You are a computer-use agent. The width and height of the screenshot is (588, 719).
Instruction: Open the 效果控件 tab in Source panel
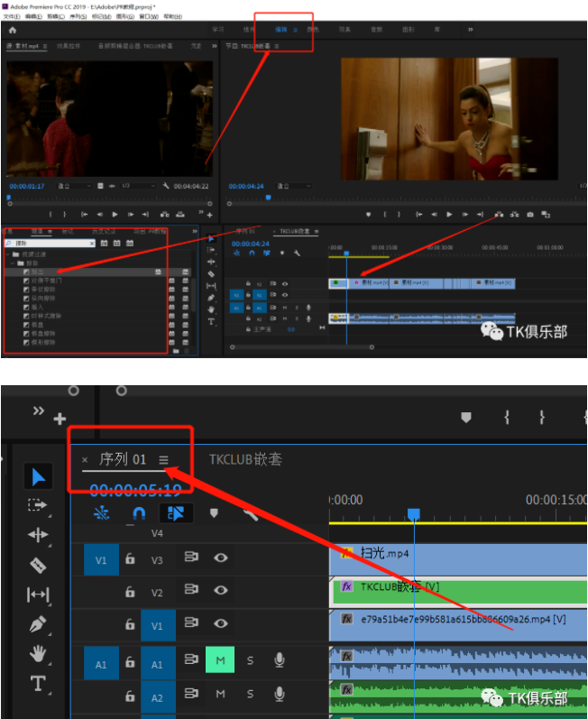69,46
